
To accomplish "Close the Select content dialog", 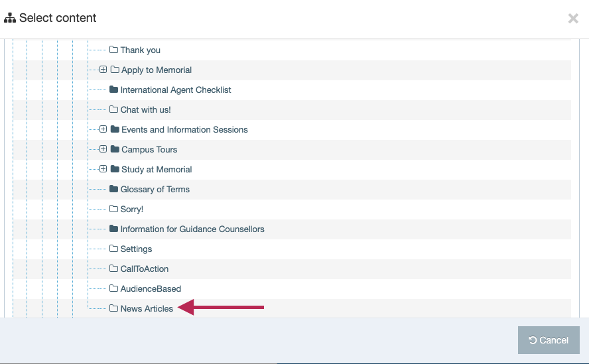I will click(573, 19).
